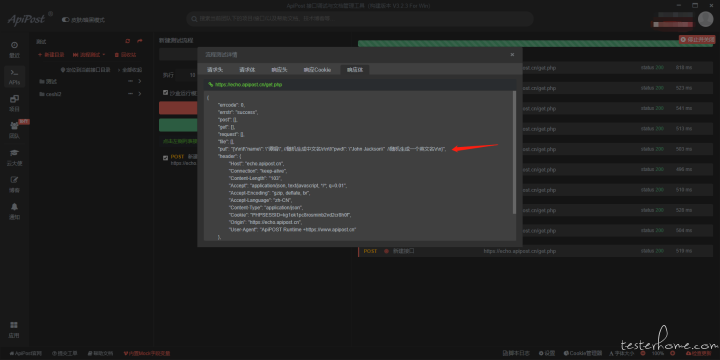Screen dimensions: 720x360
Task: Close the 流程测试详情 dialog with X
Action: click(512, 55)
